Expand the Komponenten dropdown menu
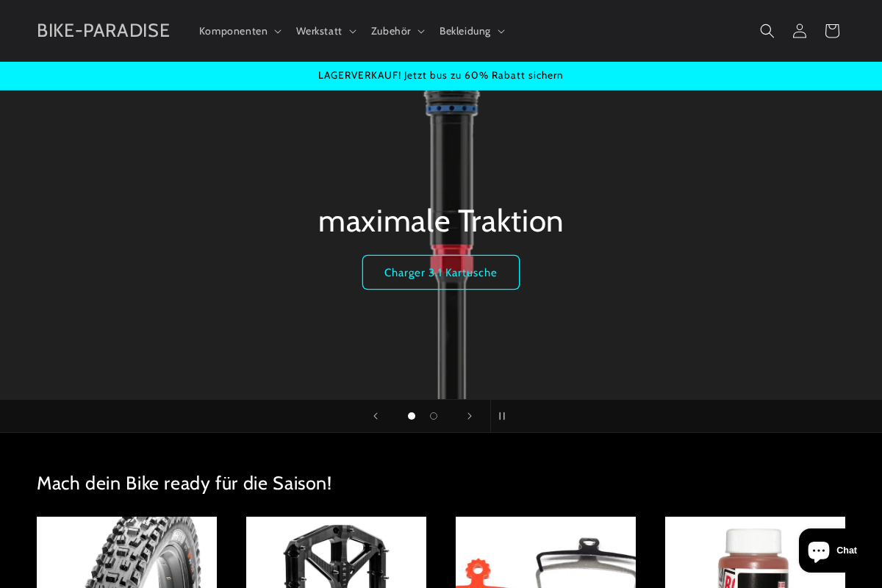 click(x=234, y=31)
